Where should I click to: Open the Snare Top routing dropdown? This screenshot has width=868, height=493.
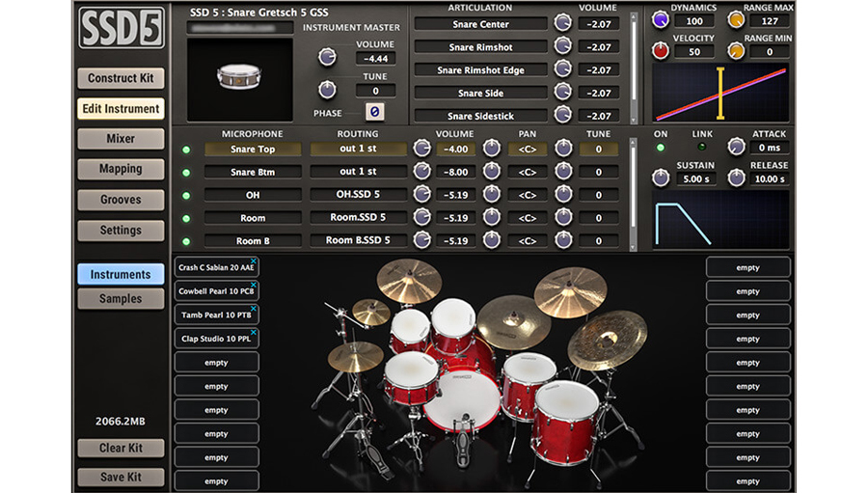coord(358,149)
